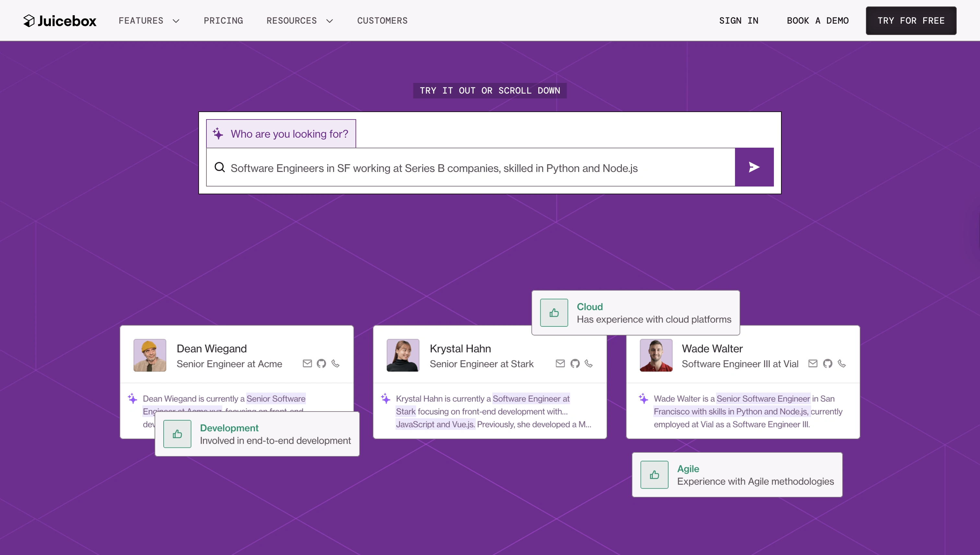Screen dimensions: 980x555
Task: Click the magnifying glass search icon
Action: tap(219, 167)
